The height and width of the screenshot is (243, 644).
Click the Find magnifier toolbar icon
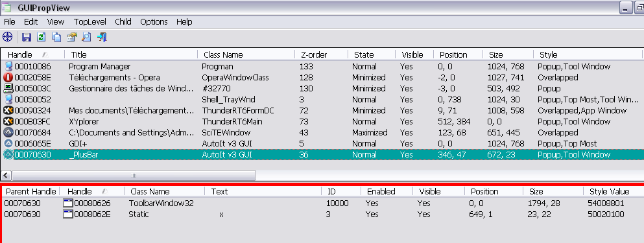click(86, 38)
